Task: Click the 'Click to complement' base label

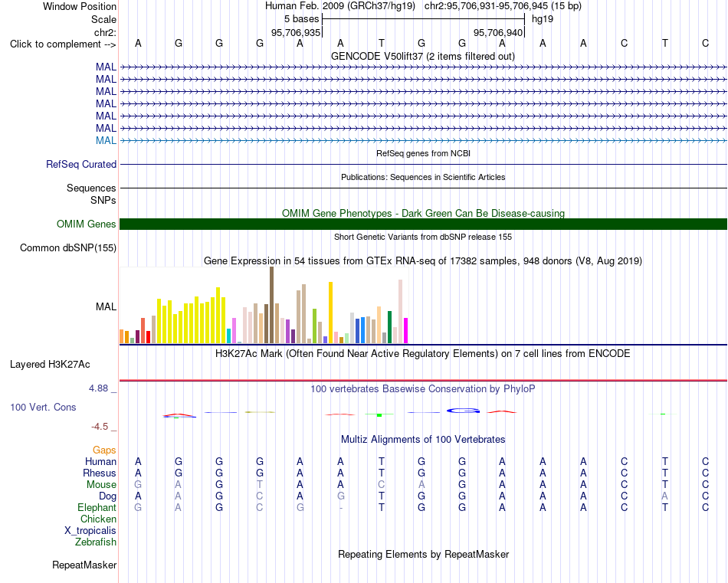Action: click(x=63, y=44)
